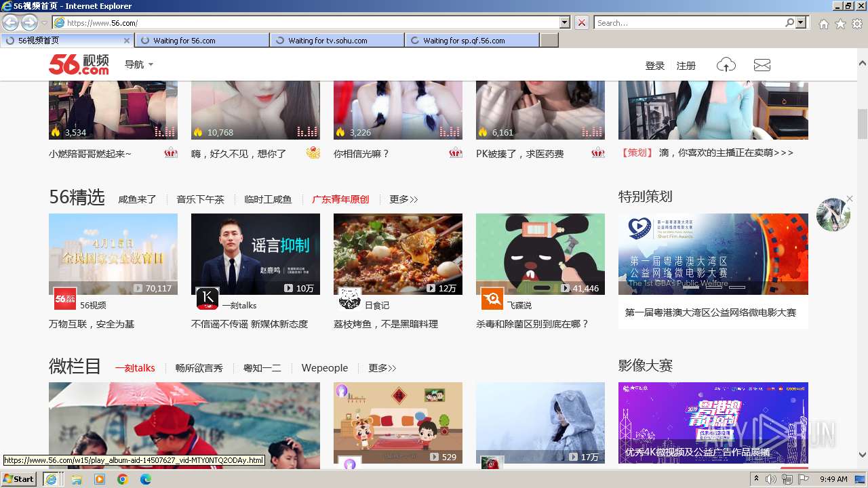Click the 56视频 site logo
Image resolution: width=868 pixels, height=488 pixels.
78,65
